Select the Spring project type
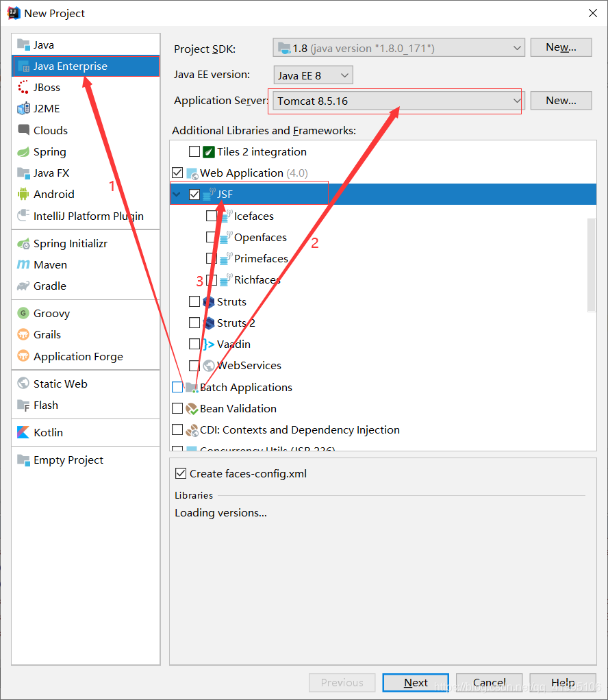Image resolution: width=608 pixels, height=700 pixels. (86, 152)
